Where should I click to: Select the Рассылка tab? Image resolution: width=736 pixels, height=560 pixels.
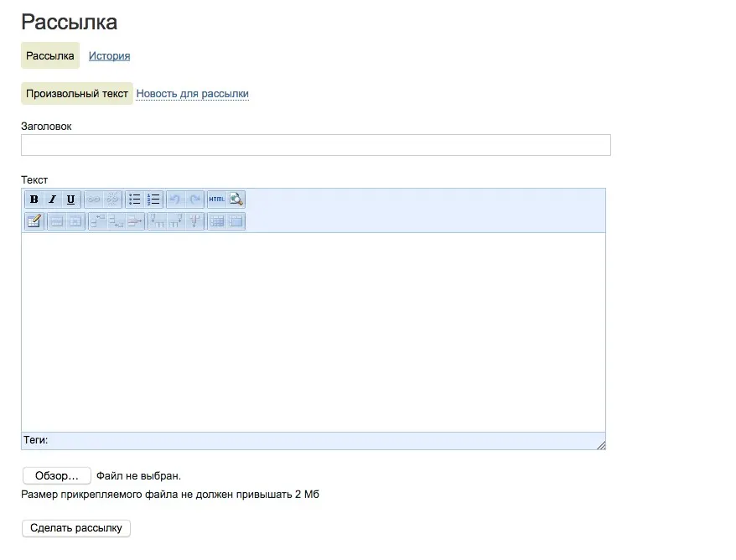(x=50, y=56)
